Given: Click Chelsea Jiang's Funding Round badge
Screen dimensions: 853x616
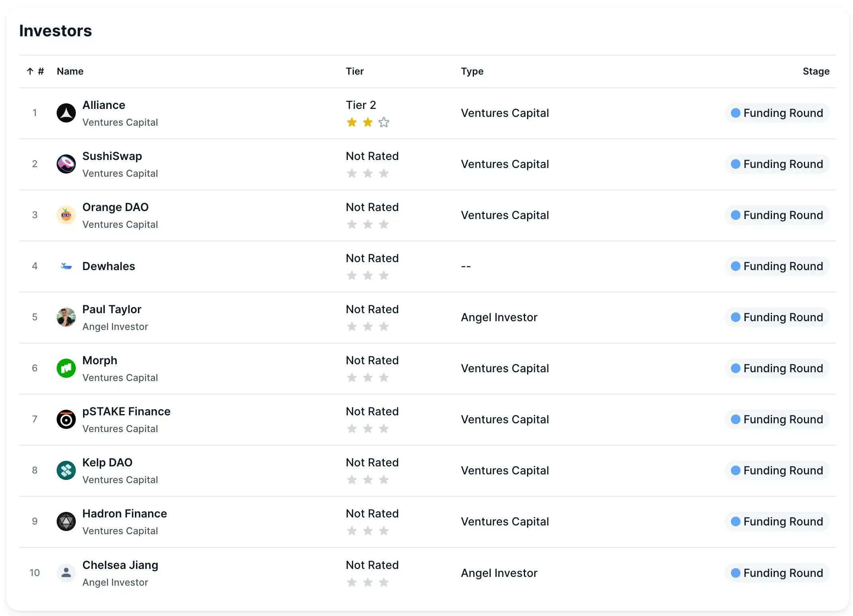Looking at the screenshot, I should point(777,573).
